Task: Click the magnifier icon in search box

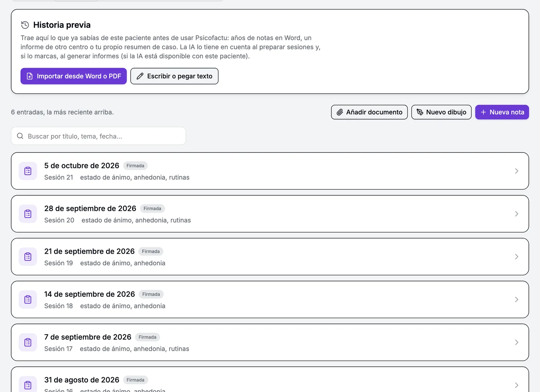Action: (x=20, y=136)
